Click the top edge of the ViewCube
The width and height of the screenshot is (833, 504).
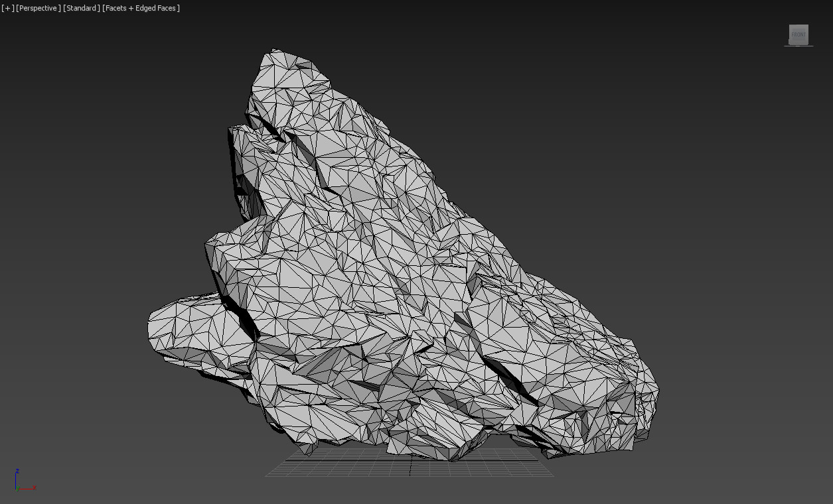[x=798, y=25]
